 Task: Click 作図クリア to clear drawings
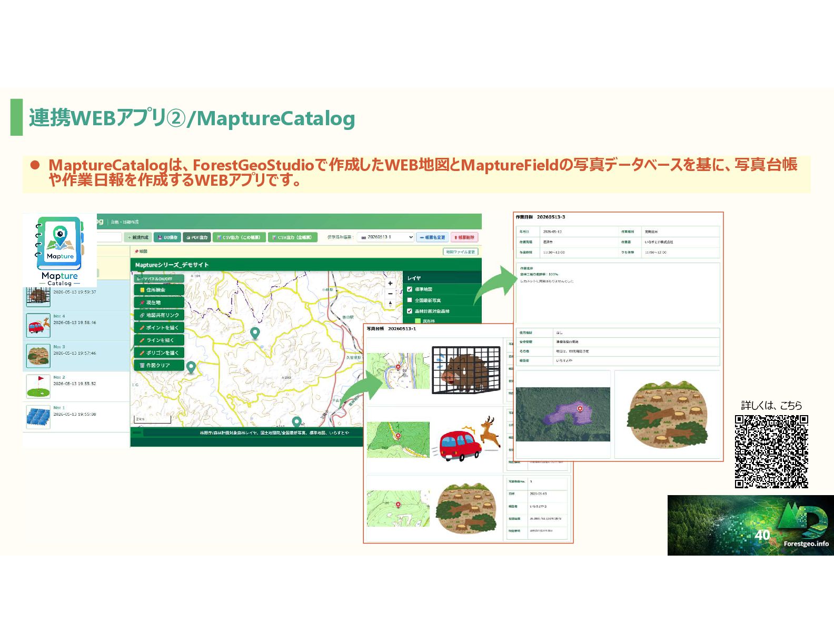click(159, 366)
